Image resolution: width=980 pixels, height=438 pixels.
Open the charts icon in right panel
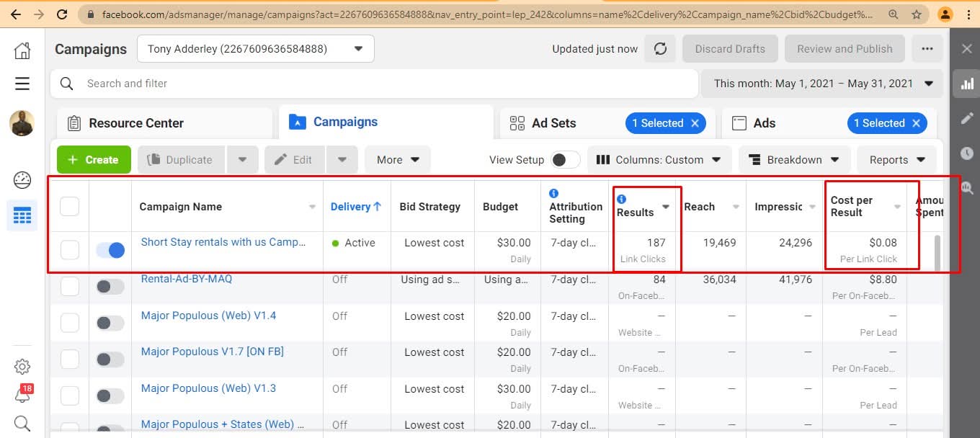pyautogui.click(x=967, y=84)
